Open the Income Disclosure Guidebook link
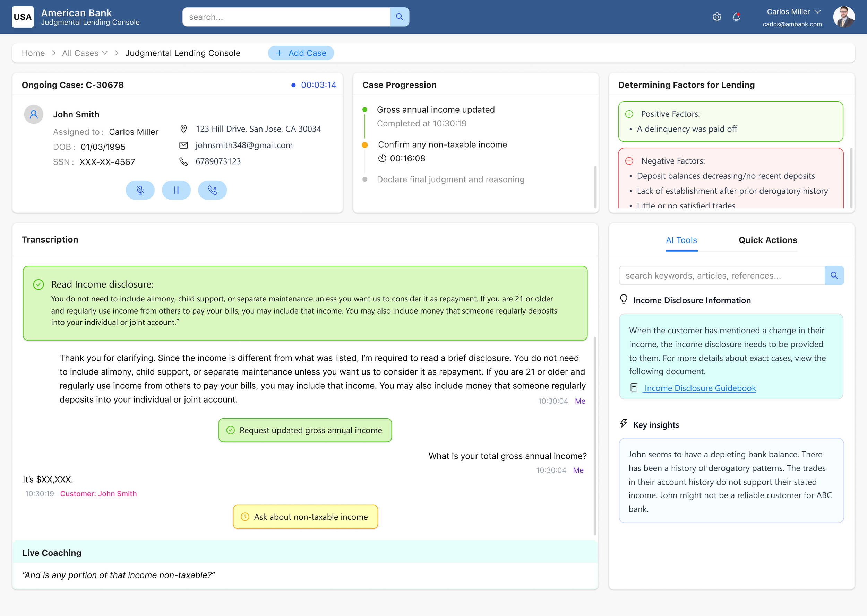This screenshot has width=867, height=616. click(699, 388)
